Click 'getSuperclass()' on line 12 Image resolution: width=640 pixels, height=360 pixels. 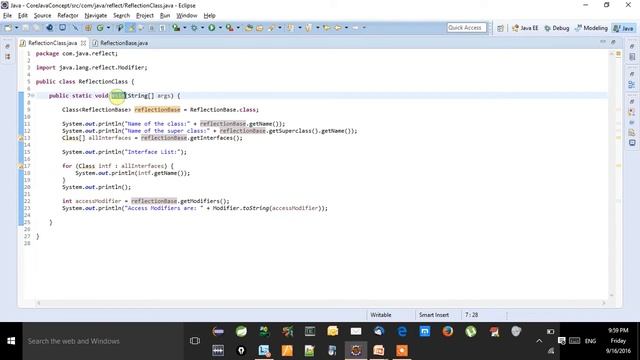click(293, 131)
